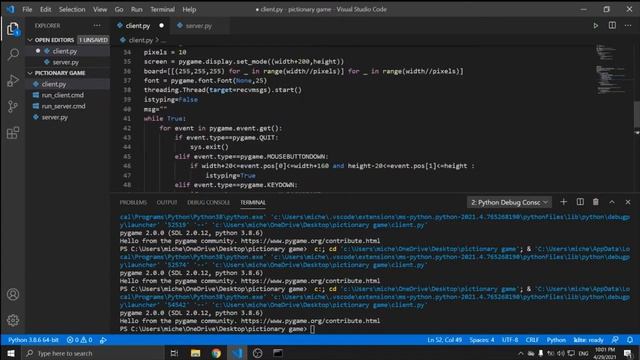640x360 pixels.
Task: Open the Terminal menu
Action: 162,9
